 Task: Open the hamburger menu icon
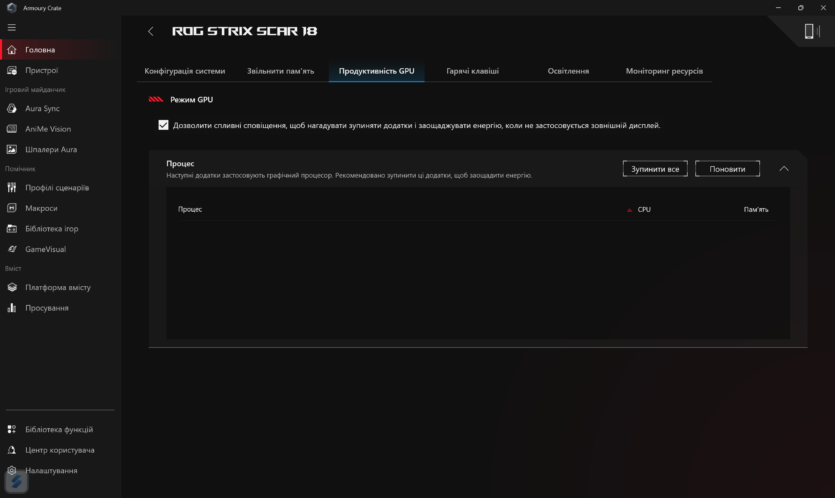click(12, 28)
